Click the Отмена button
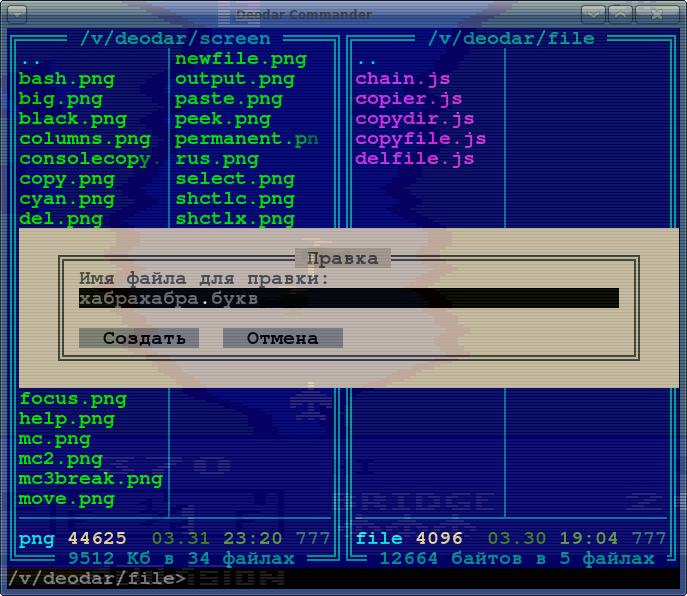 click(283, 338)
